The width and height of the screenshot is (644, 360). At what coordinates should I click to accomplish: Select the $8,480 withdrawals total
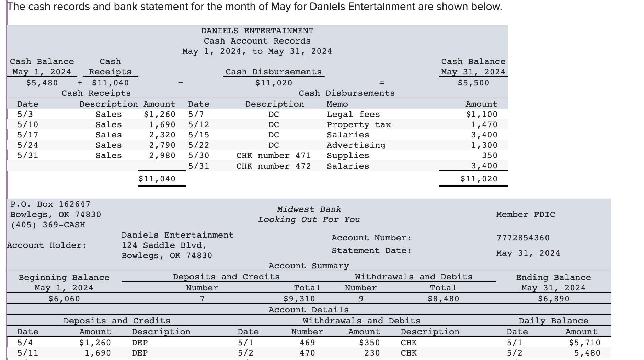tap(443, 299)
